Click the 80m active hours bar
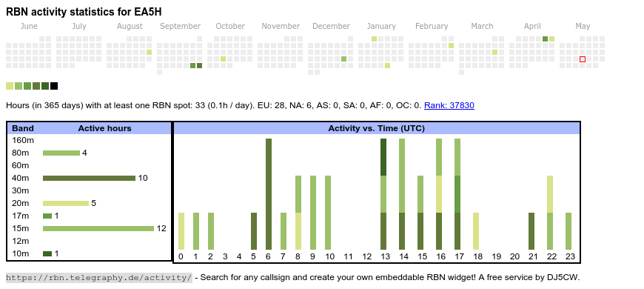Screen dimensions: 644x289 point(61,153)
